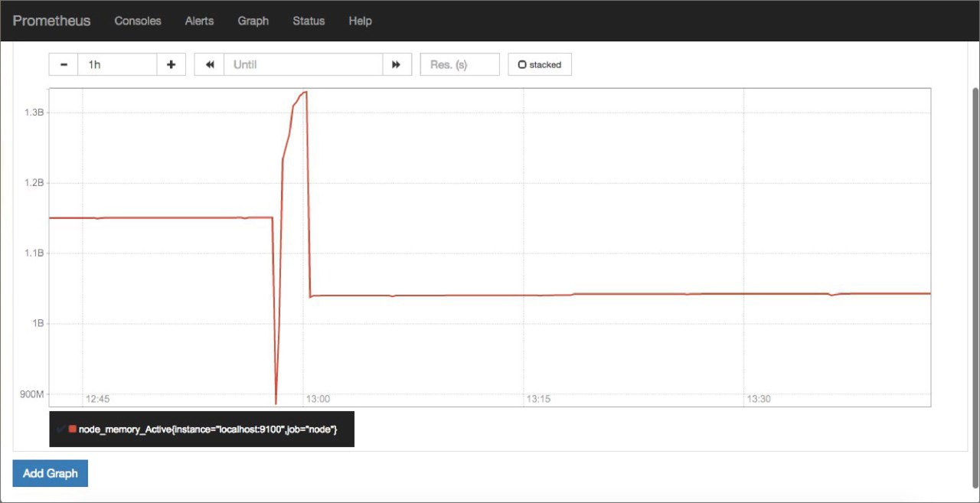
Task: Click the red color swatch in the legend
Action: tap(72, 429)
